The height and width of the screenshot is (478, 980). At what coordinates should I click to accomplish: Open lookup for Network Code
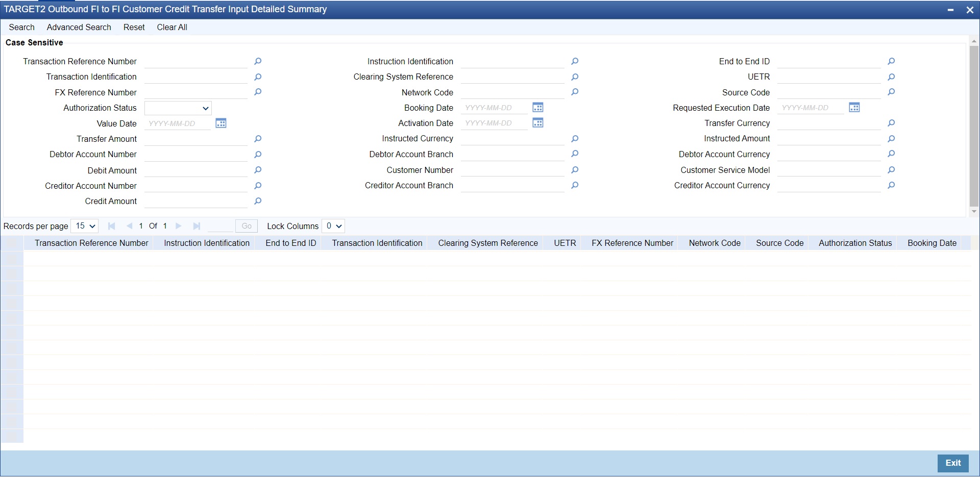tap(575, 92)
